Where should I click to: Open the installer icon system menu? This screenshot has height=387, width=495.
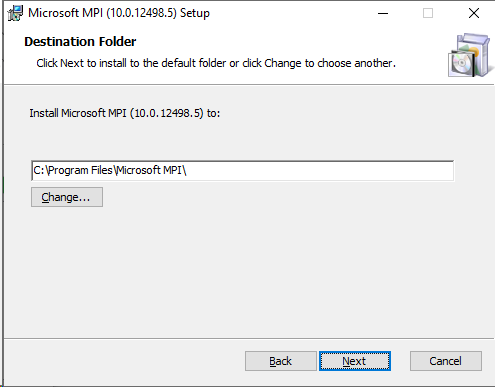15,13
